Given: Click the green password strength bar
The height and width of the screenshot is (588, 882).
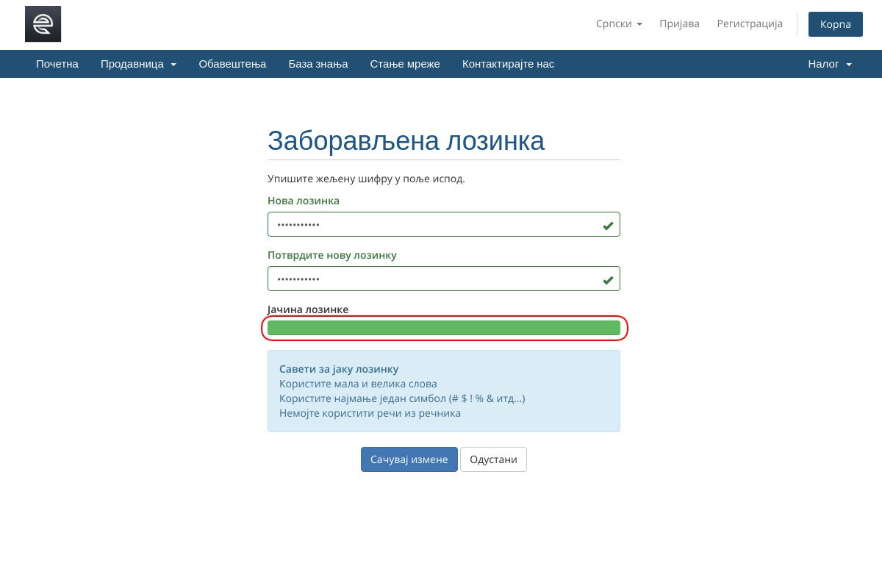Looking at the screenshot, I should pyautogui.click(x=444, y=328).
